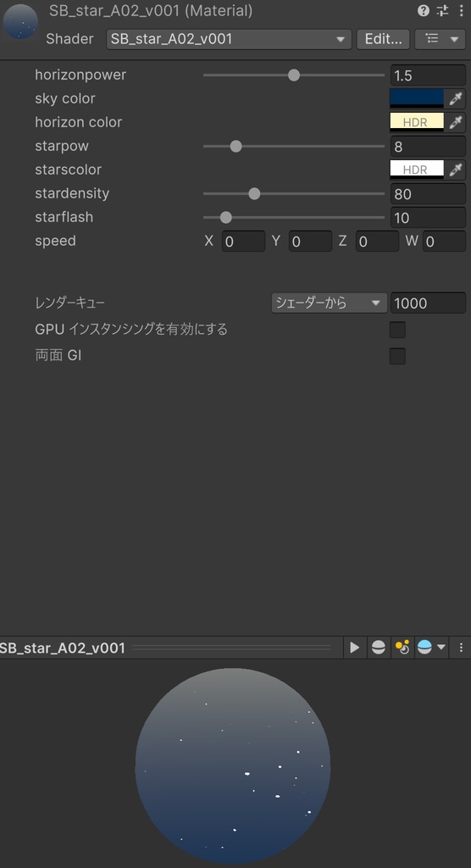This screenshot has width=471, height=868.
Task: Open the material header kebab menu
Action: tap(461, 10)
